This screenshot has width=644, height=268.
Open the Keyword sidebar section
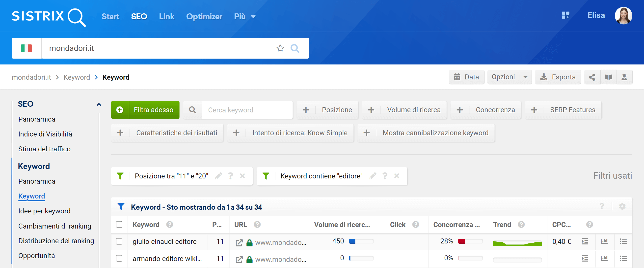click(34, 166)
